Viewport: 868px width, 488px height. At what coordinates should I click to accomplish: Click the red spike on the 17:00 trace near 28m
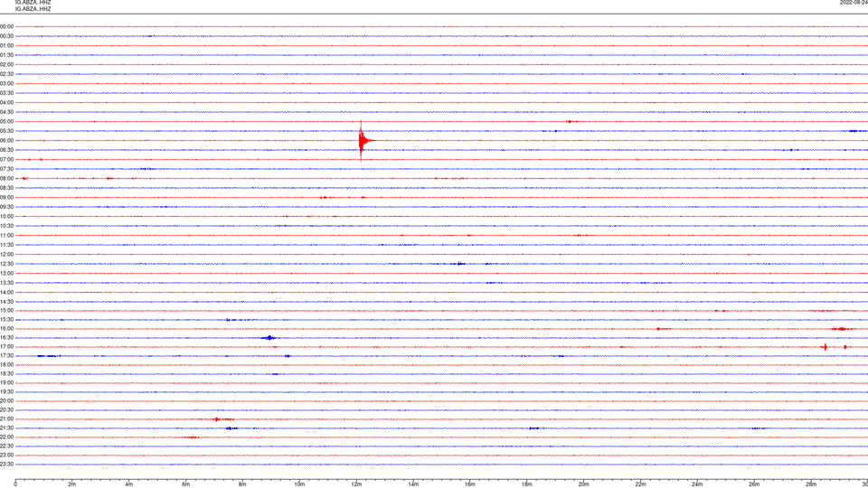[x=826, y=347]
